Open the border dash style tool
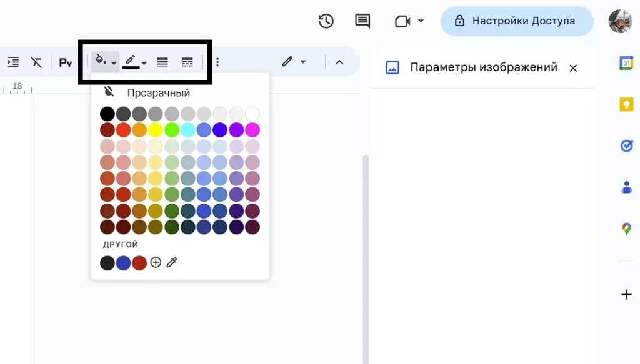Image resolution: width=640 pixels, height=364 pixels. pos(187,62)
